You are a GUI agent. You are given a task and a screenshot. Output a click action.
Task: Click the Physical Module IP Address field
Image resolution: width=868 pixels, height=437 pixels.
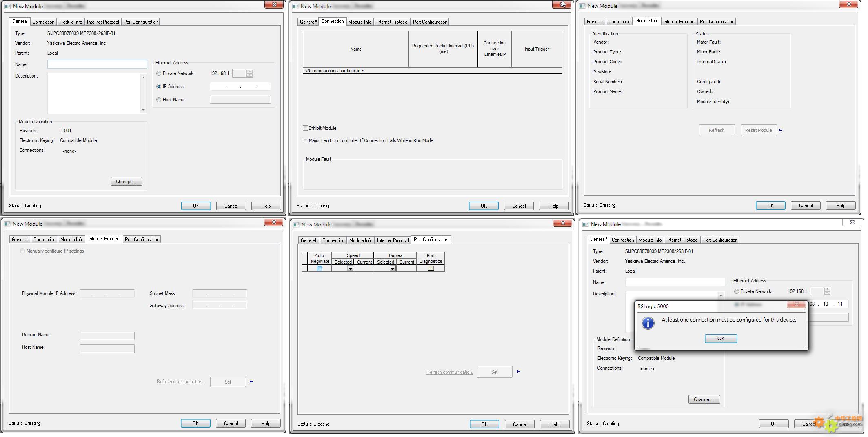coord(107,293)
